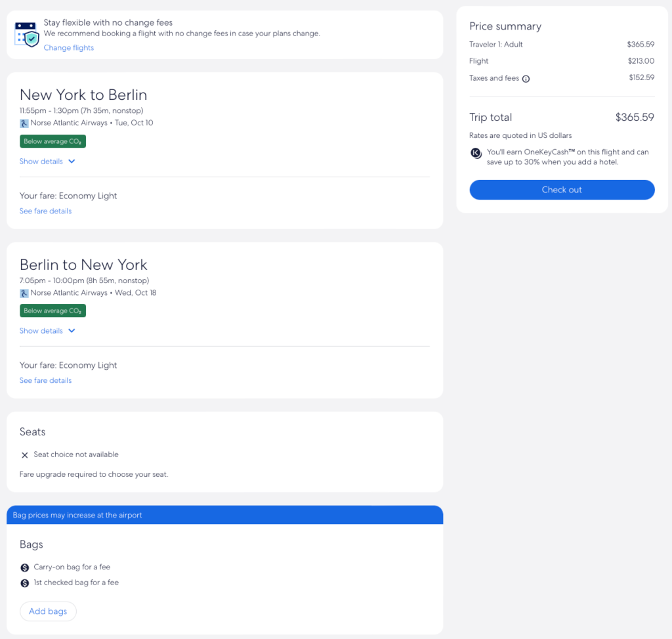The image size is (672, 639).
Task: Click dollar icon next to 1st checked bag
Action: pos(25,583)
